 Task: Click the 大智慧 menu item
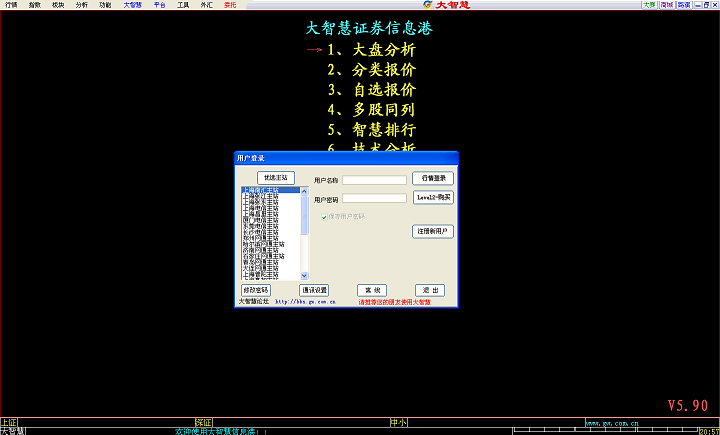point(133,5)
